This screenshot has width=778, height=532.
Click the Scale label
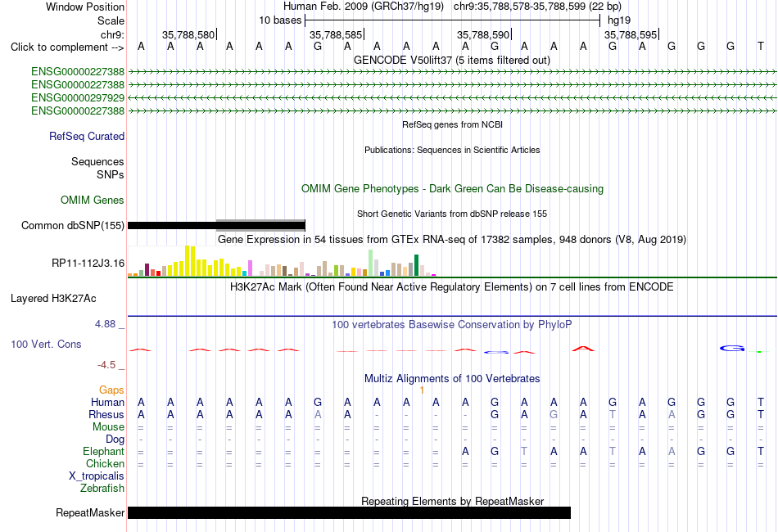tap(111, 20)
